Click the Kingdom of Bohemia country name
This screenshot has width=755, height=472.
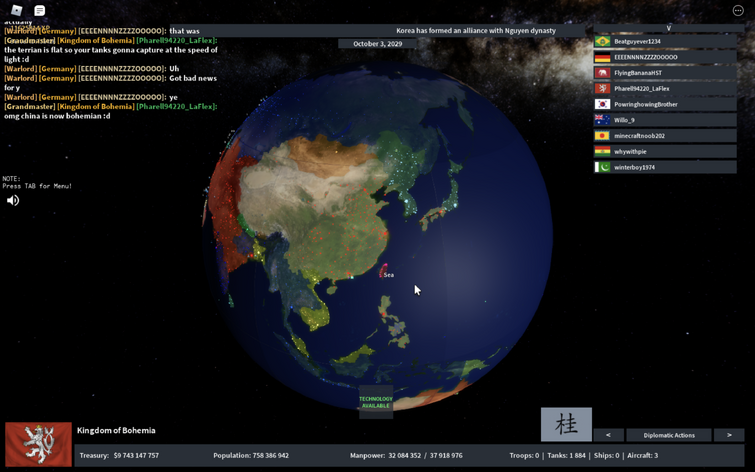pos(116,431)
